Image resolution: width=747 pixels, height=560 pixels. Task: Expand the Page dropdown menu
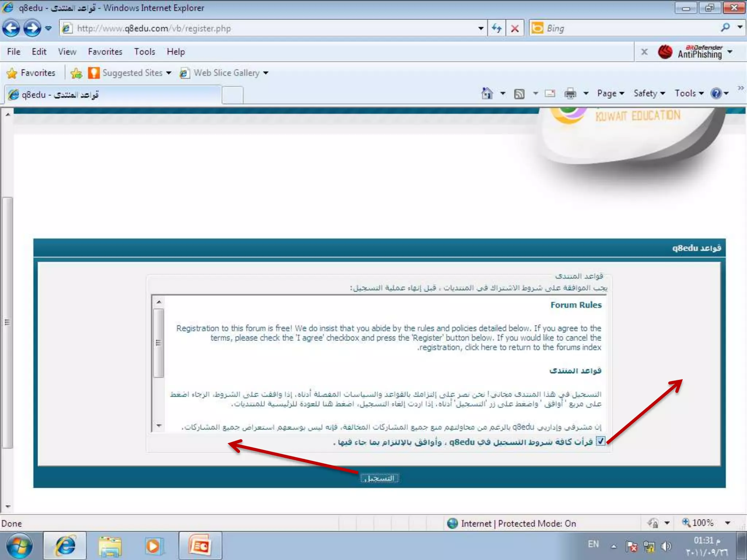[x=611, y=94]
